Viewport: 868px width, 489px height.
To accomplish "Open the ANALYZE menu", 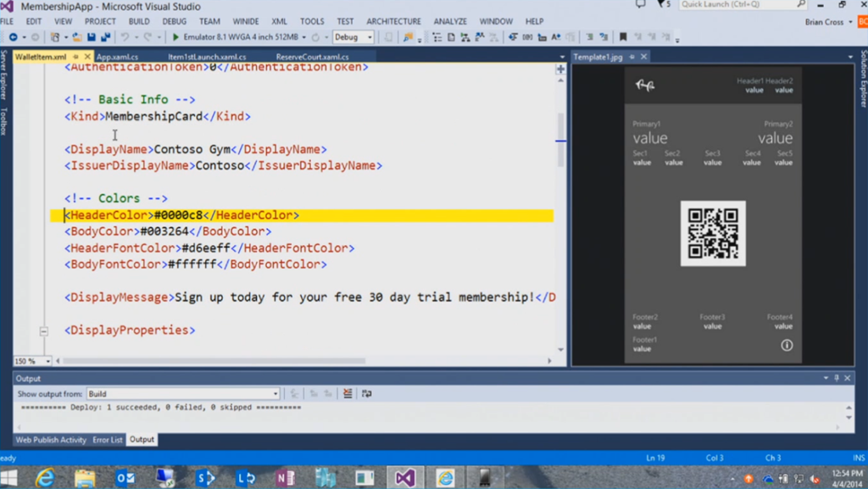I will tap(450, 21).
